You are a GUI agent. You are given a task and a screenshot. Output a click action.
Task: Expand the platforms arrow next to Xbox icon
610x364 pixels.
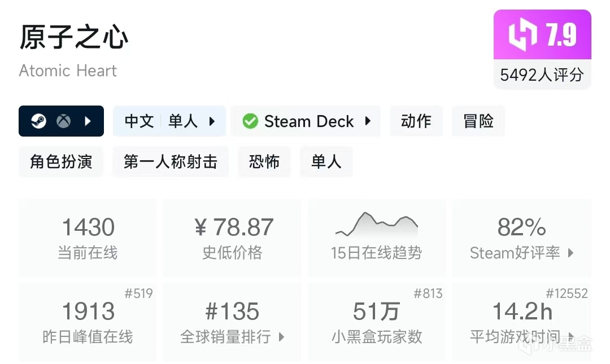click(88, 121)
